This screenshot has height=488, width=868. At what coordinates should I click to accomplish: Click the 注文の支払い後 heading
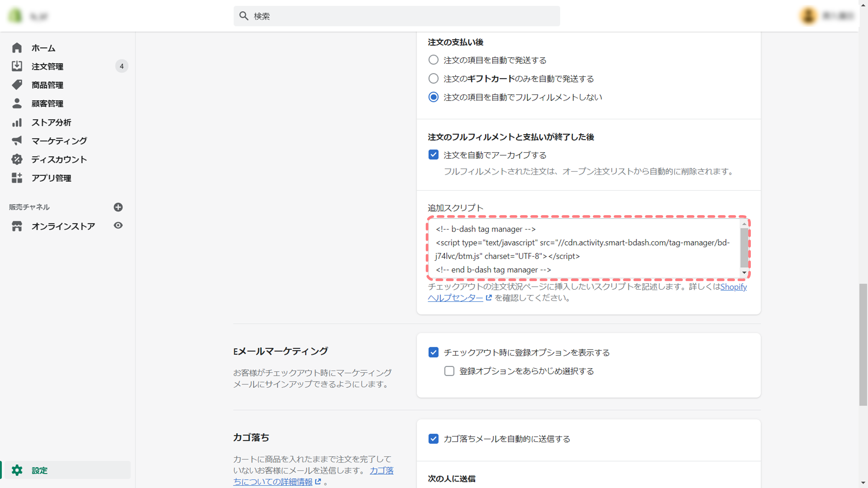tap(455, 42)
